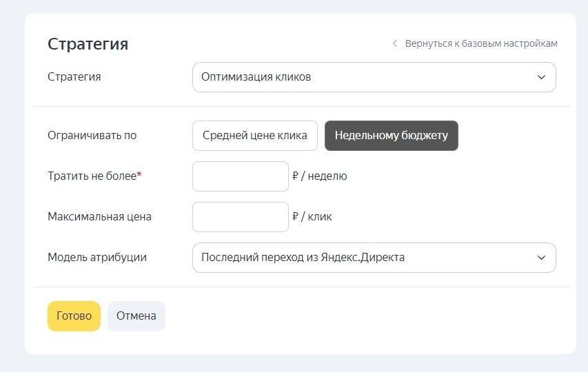
Task: Click the Тратить не более label
Action: [94, 176]
